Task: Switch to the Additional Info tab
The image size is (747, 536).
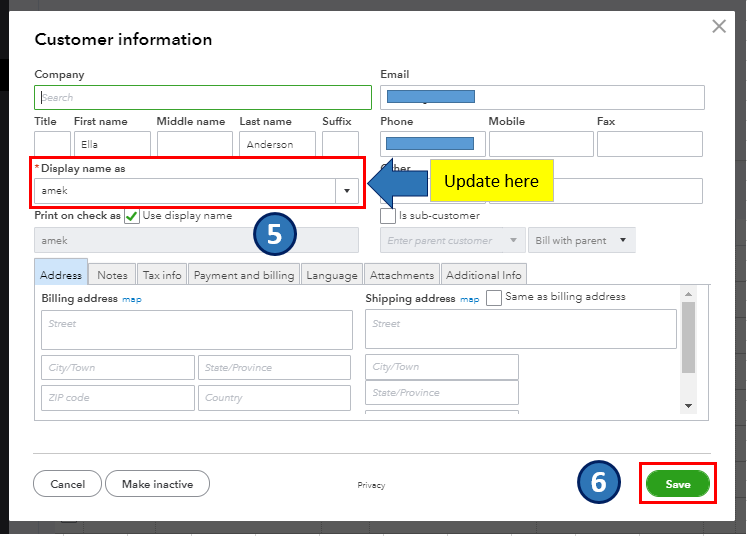Action: (x=484, y=275)
